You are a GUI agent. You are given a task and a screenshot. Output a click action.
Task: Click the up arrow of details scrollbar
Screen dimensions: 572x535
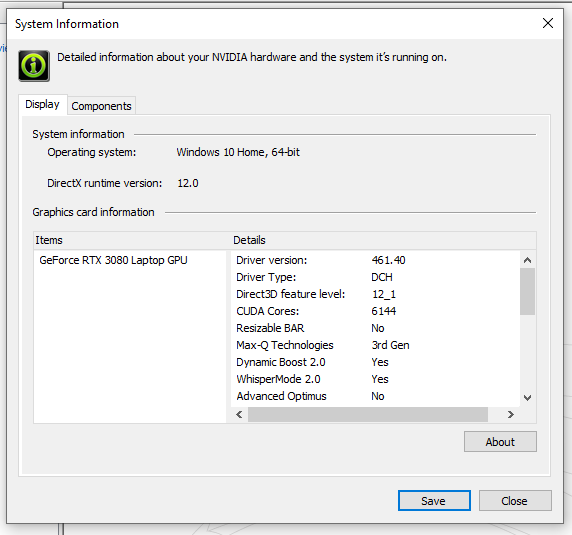tap(527, 260)
